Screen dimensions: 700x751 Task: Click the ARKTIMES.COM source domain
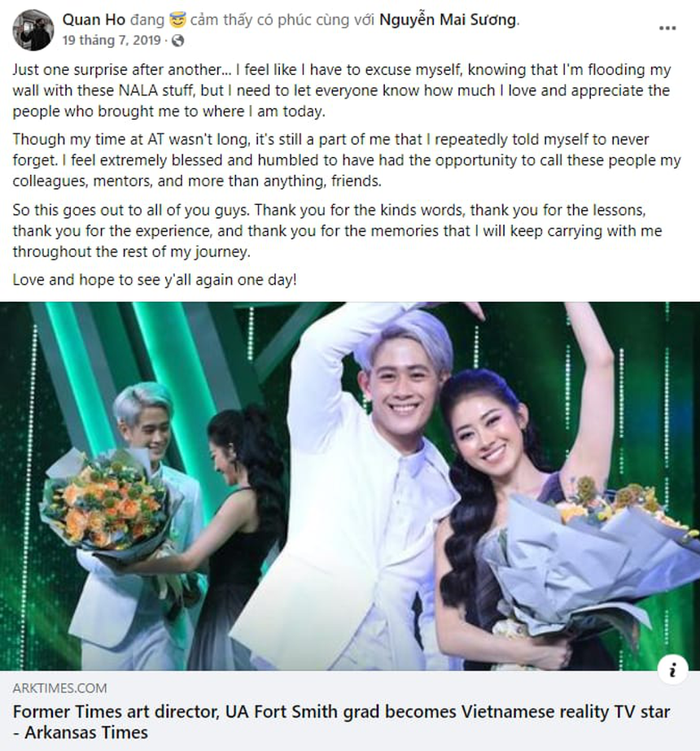click(60, 688)
